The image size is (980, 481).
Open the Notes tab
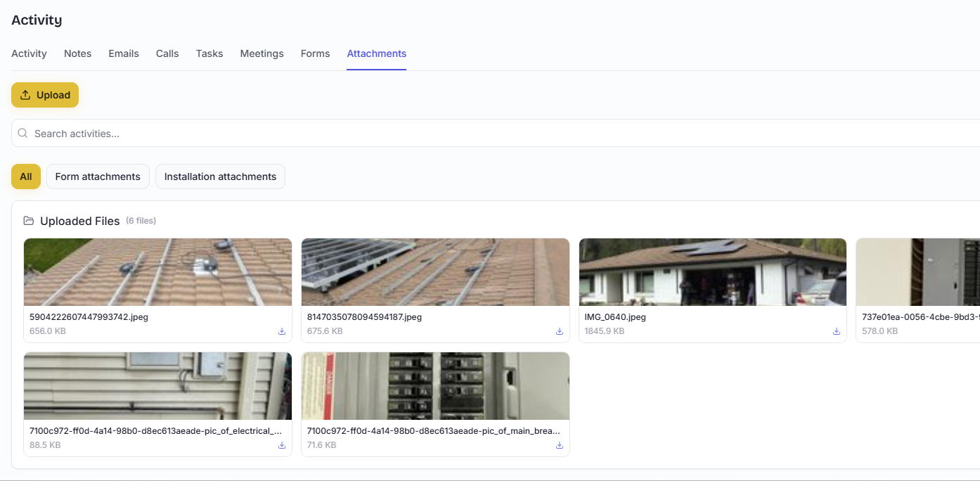(x=77, y=53)
